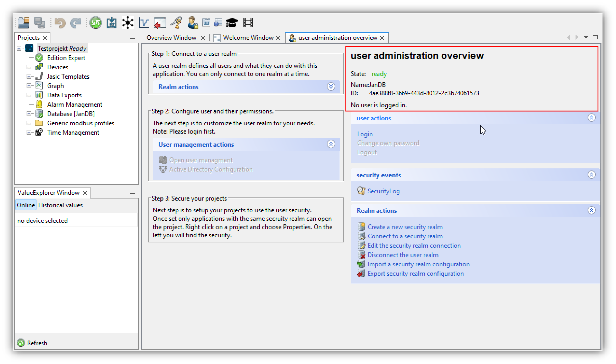The image size is (616, 364).
Task: Expand the Devices tree node
Action: [29, 67]
